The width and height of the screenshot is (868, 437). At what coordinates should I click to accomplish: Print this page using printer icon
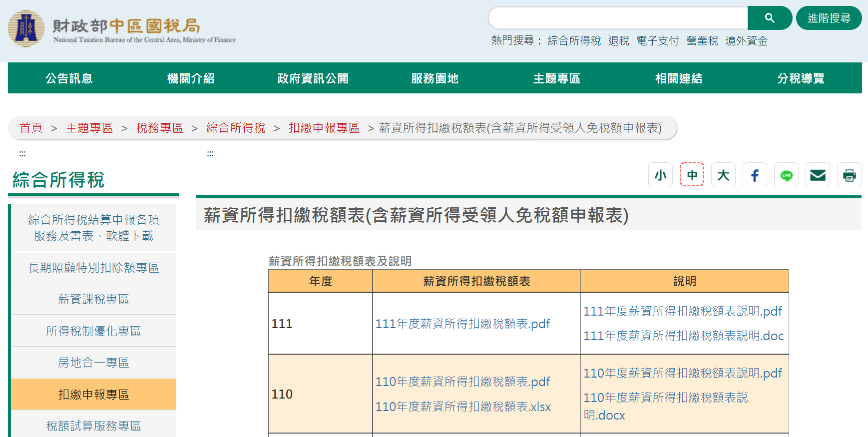849,175
